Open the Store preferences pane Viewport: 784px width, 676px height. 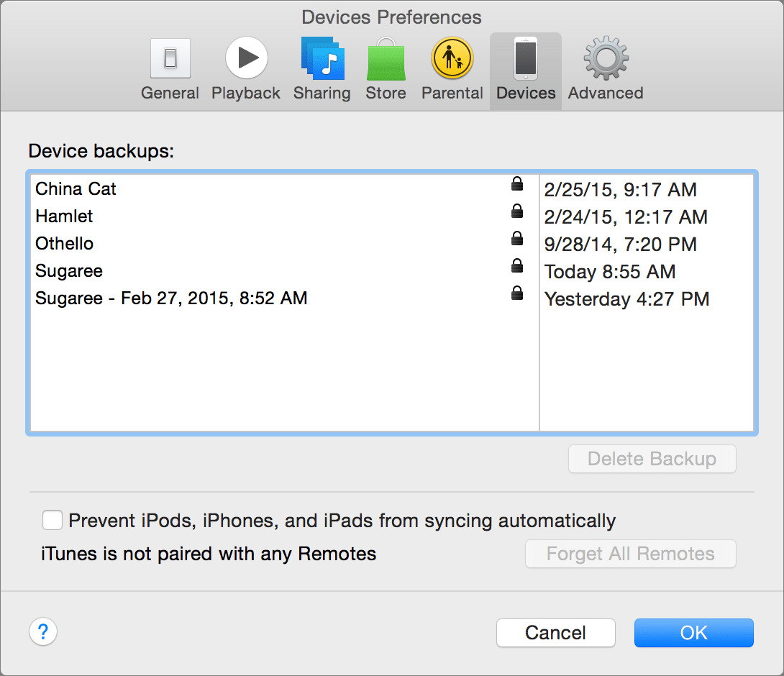(x=386, y=70)
